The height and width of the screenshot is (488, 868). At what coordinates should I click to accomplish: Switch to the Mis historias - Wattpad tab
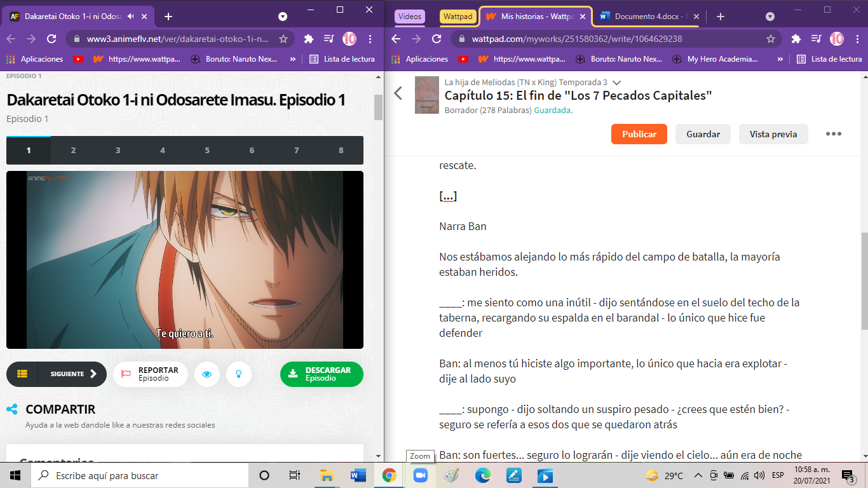(x=535, y=17)
